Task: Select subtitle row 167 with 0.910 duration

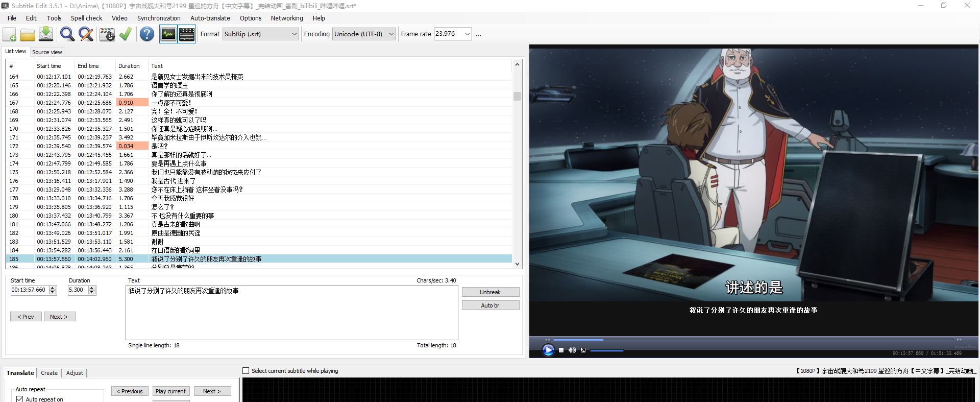Action: click(259, 103)
